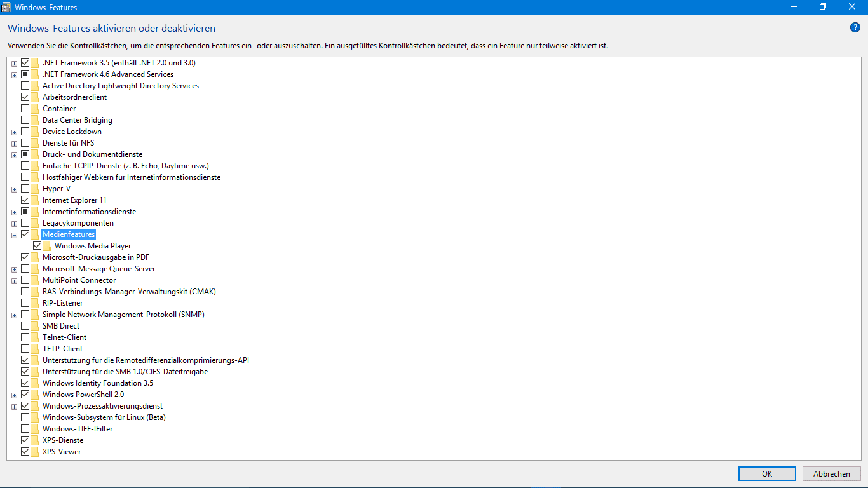The width and height of the screenshot is (868, 488).
Task: Expand Druck- und Dokumentdienste node
Action: coord(14,155)
